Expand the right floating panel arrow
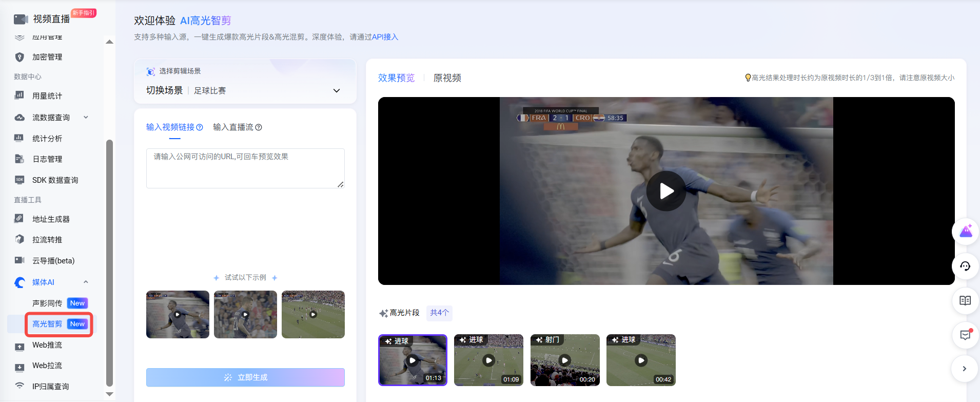 (x=965, y=369)
